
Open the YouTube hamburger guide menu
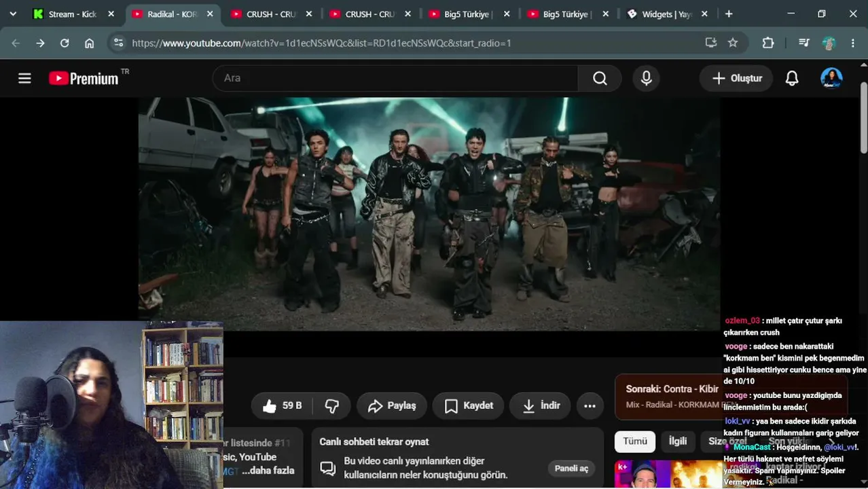24,78
